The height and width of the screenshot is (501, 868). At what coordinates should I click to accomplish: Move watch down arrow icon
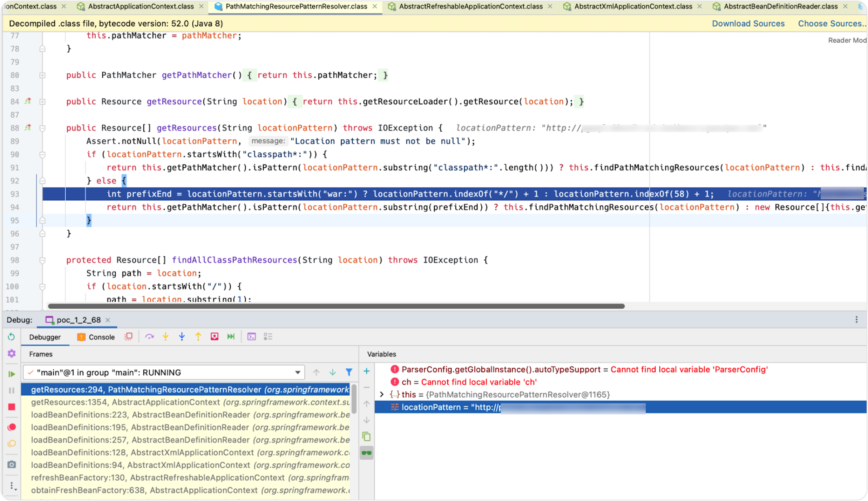(x=366, y=420)
